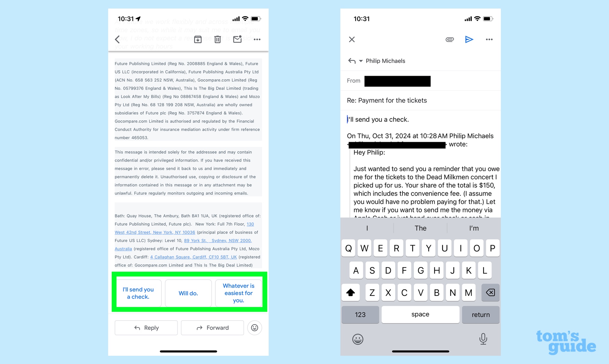Tap the emoji button in email toolbar

point(256,327)
